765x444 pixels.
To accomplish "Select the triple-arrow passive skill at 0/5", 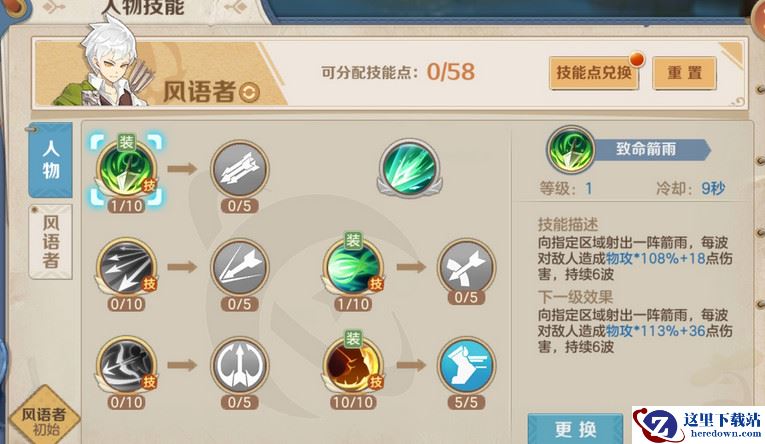I will click(240, 170).
